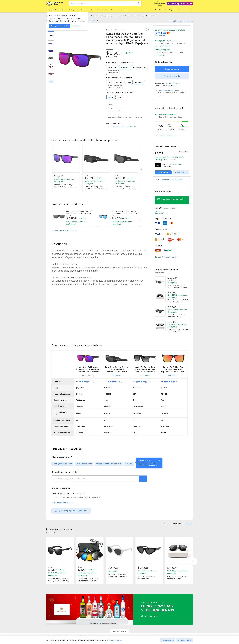This screenshot has width=239, height=644.
Task: Click the product search input field
Action: (102, 3)
